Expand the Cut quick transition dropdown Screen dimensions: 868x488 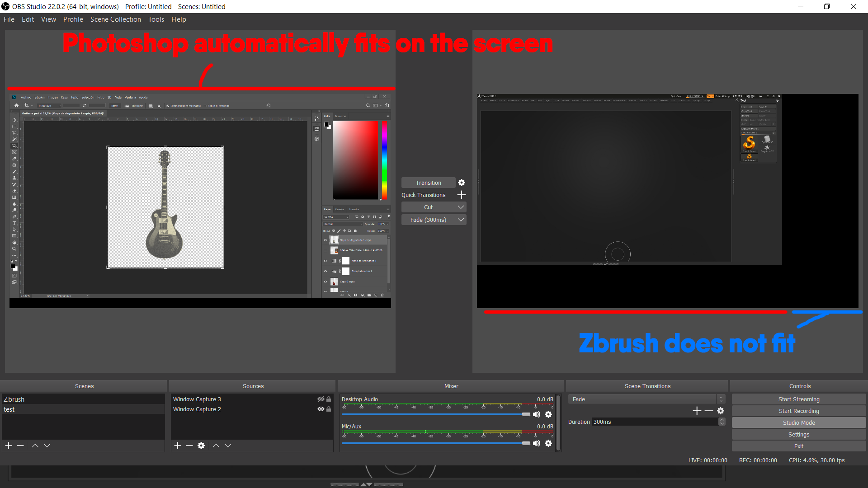pyautogui.click(x=461, y=207)
